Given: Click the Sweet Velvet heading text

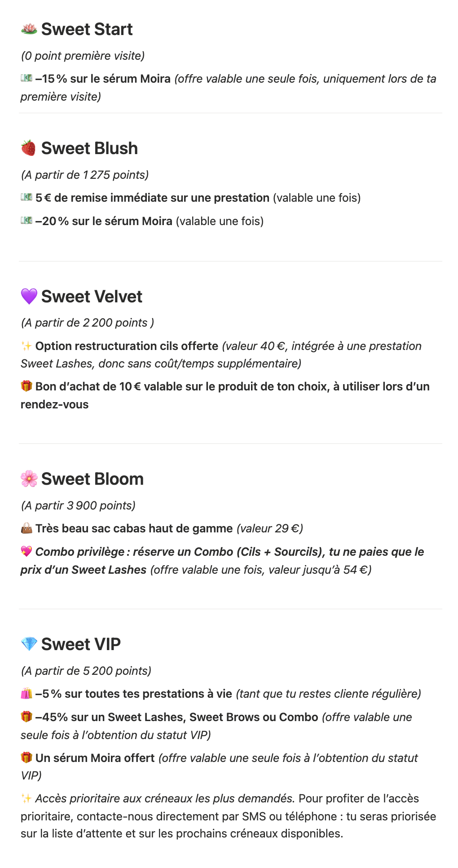Looking at the screenshot, I should tap(92, 297).
